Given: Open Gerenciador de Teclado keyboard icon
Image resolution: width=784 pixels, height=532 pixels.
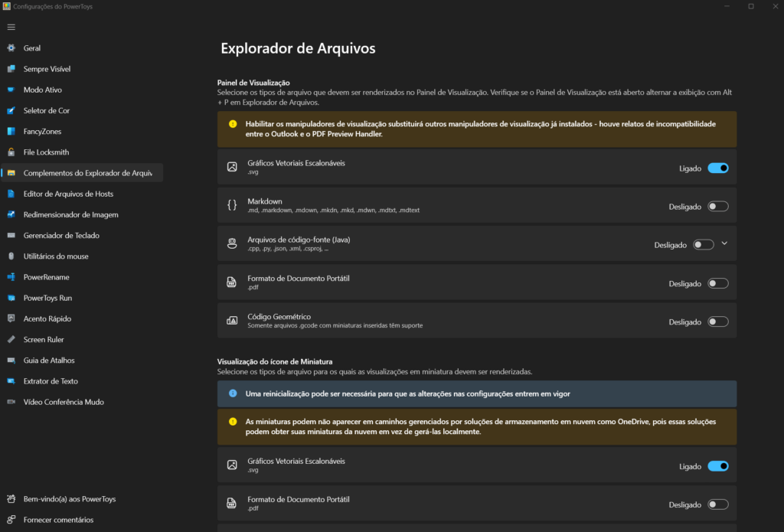Looking at the screenshot, I should click(x=11, y=236).
